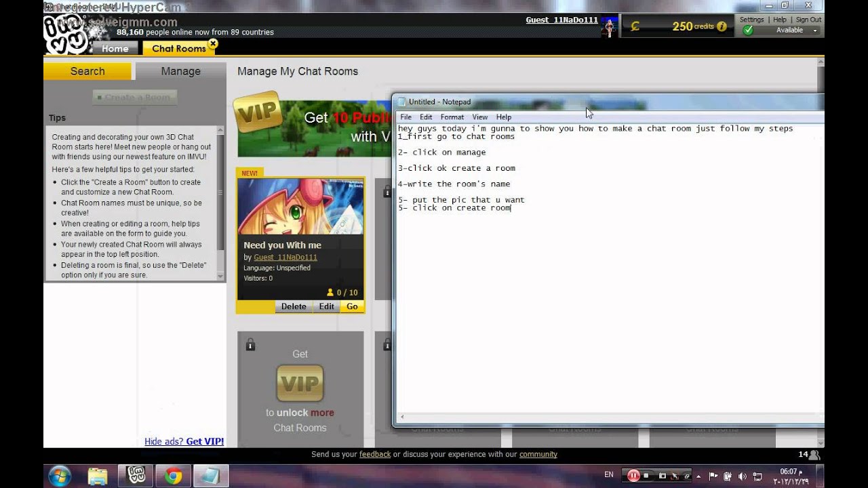Image resolution: width=868 pixels, height=488 pixels.
Task: Open the feedback link
Action: [x=375, y=454]
